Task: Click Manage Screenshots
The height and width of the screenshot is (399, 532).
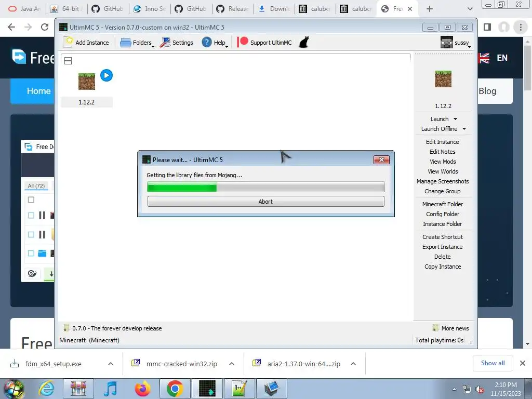Action: coord(443,181)
